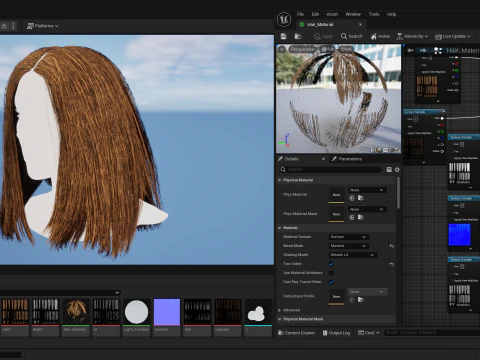
Task: Click the graph forward navigation arrow
Action: 423,51
